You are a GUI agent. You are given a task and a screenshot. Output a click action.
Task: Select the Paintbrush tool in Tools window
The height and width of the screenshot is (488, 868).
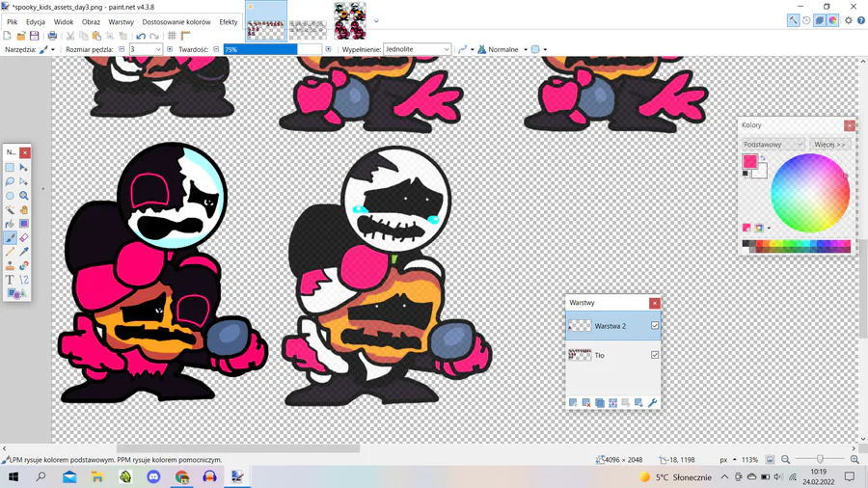click(x=10, y=238)
